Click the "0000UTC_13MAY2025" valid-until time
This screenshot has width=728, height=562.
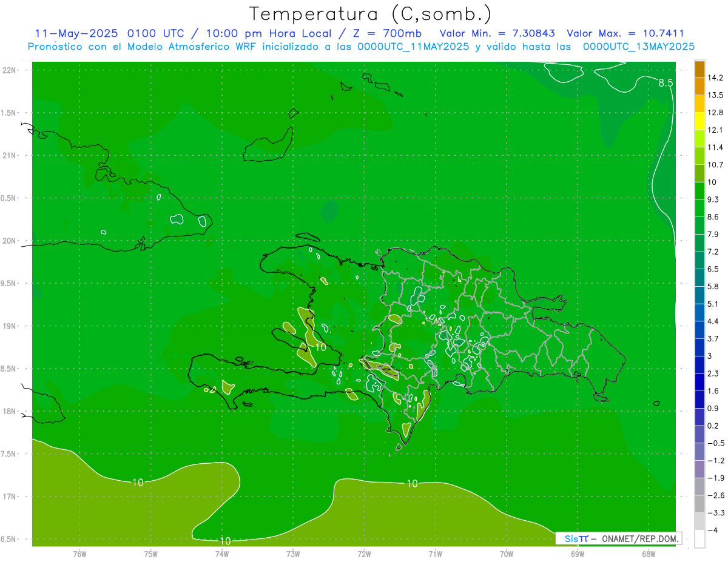pos(638,47)
